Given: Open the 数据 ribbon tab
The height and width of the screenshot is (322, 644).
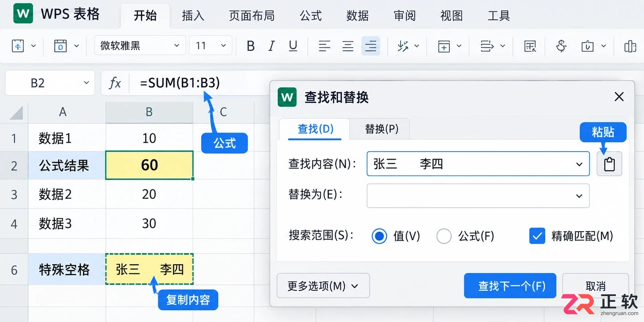Looking at the screenshot, I should 358,16.
